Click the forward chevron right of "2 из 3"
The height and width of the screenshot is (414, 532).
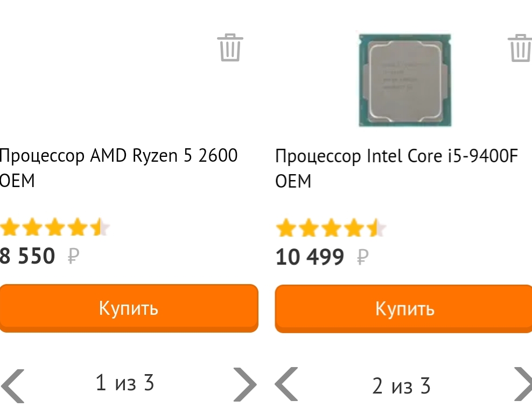point(523,385)
